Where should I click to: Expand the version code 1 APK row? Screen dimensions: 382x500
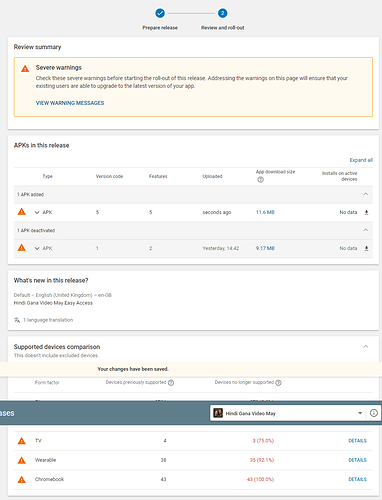[37, 248]
